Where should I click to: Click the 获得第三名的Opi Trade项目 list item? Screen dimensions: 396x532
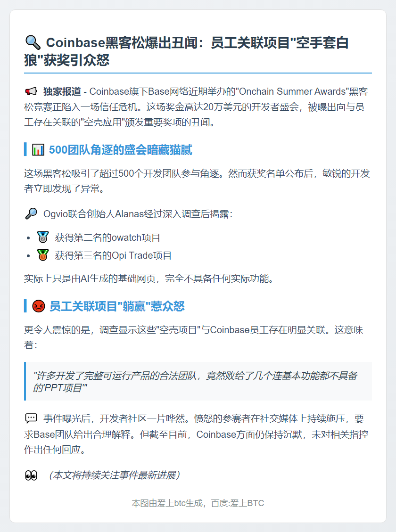[x=113, y=255]
